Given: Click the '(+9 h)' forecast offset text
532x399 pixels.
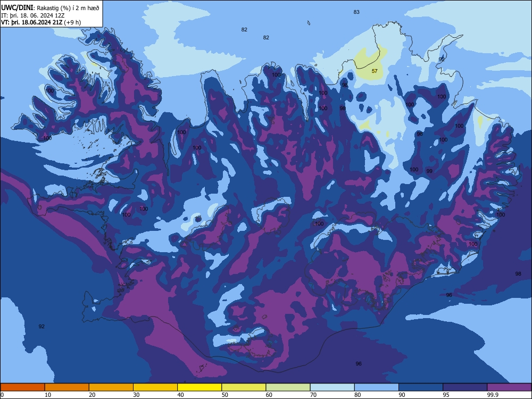Looking at the screenshot, I should [x=72, y=22].
